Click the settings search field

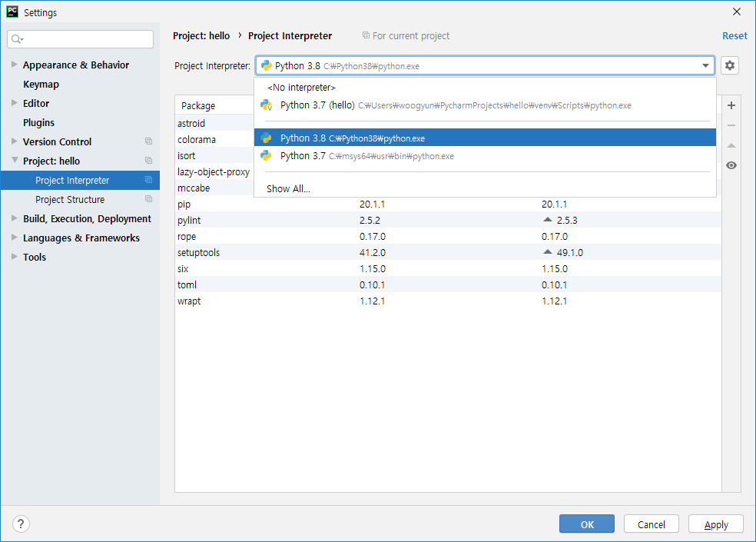pyautogui.click(x=80, y=39)
